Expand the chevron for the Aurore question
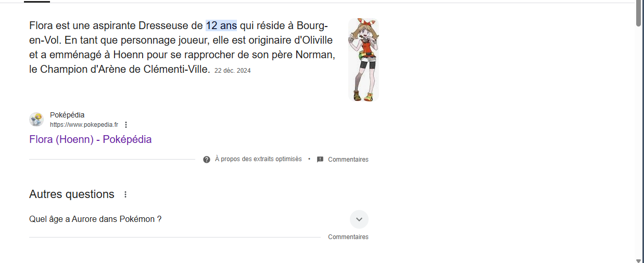This screenshot has width=644, height=263. click(x=359, y=219)
